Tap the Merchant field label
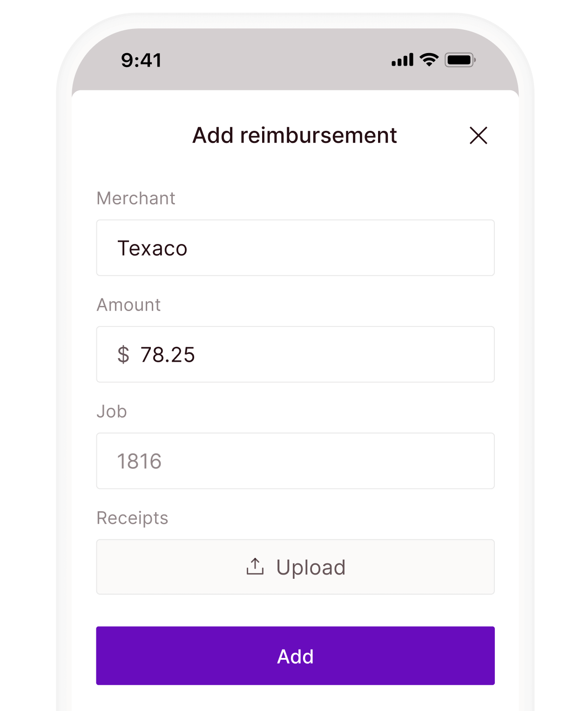 [136, 198]
